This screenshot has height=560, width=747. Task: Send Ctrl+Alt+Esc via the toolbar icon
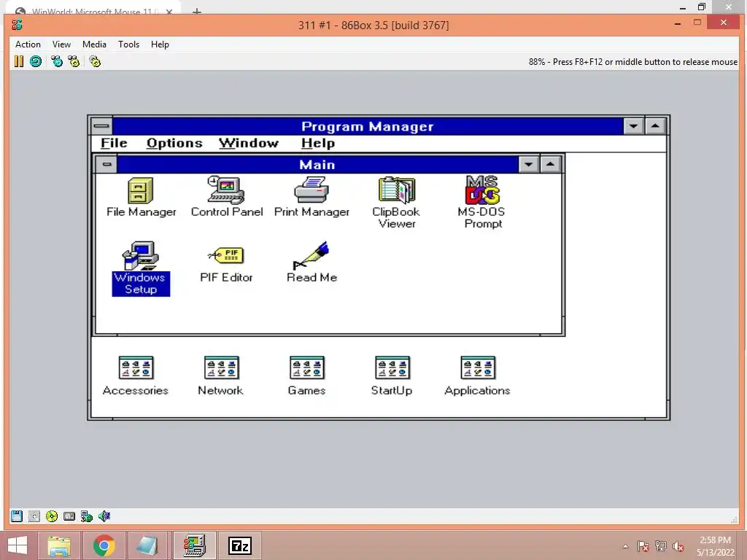point(74,61)
